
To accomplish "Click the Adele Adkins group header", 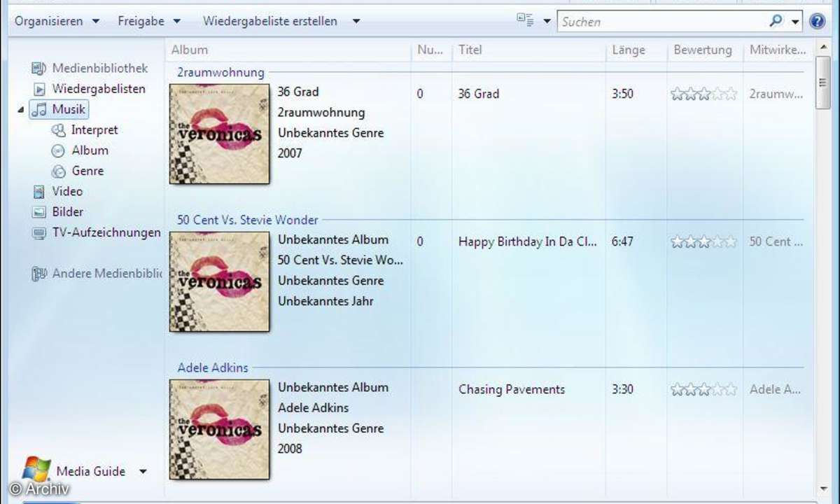I will tap(213, 367).
